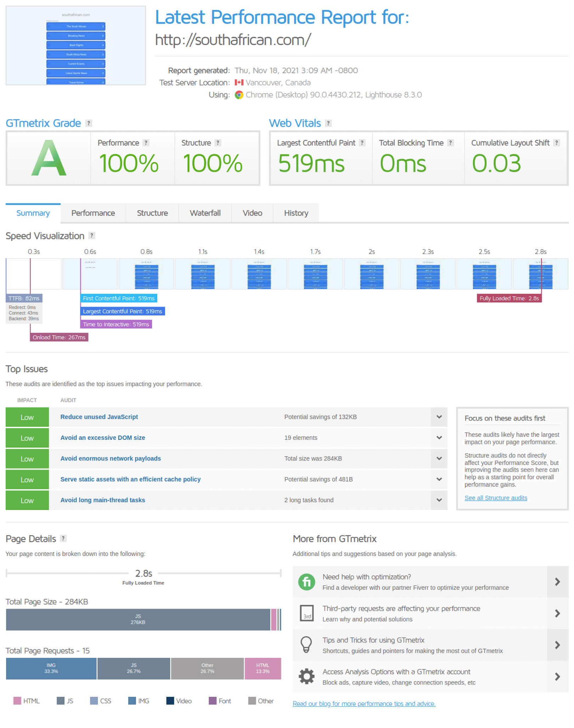Viewport: 574px width, 728px height.
Task: Switch to the Structure tab
Action: click(152, 213)
